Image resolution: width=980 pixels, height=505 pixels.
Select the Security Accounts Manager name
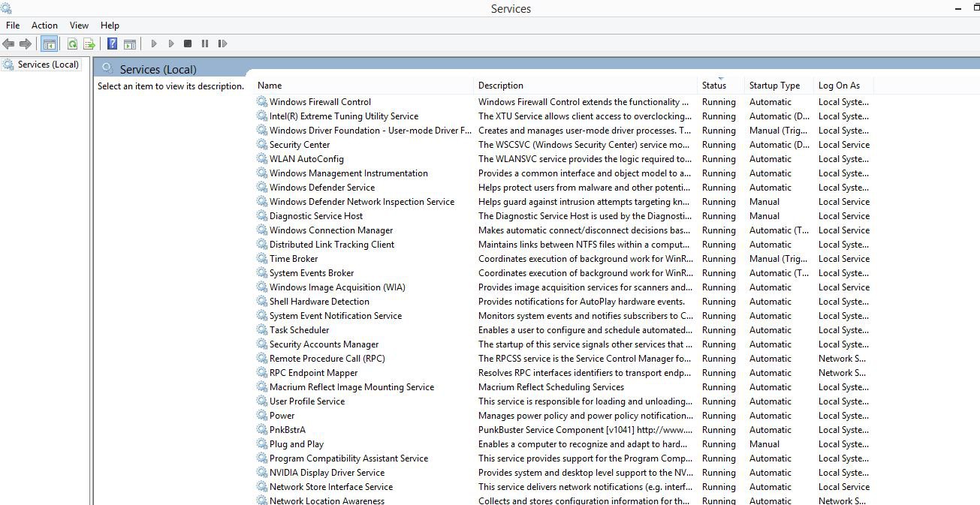click(324, 344)
